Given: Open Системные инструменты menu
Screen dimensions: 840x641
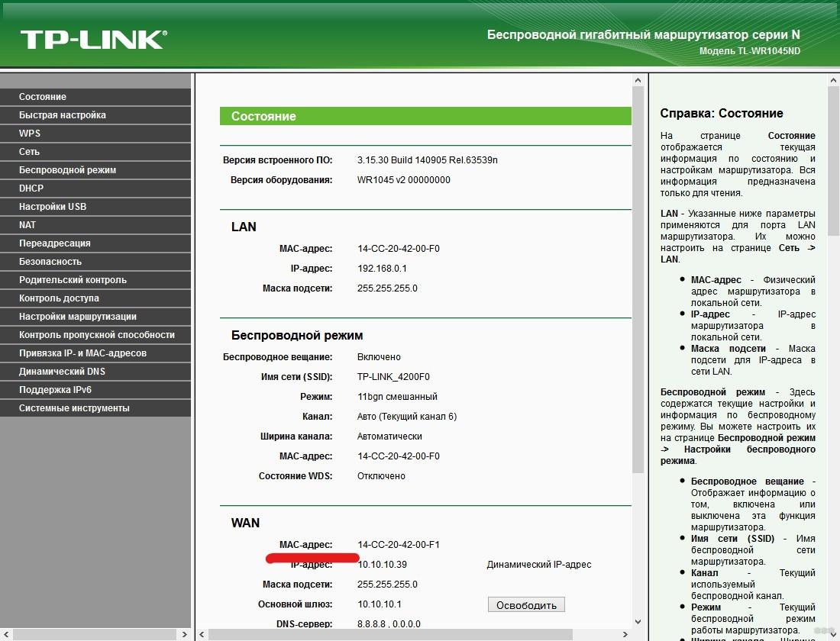Looking at the screenshot, I should [95, 408].
